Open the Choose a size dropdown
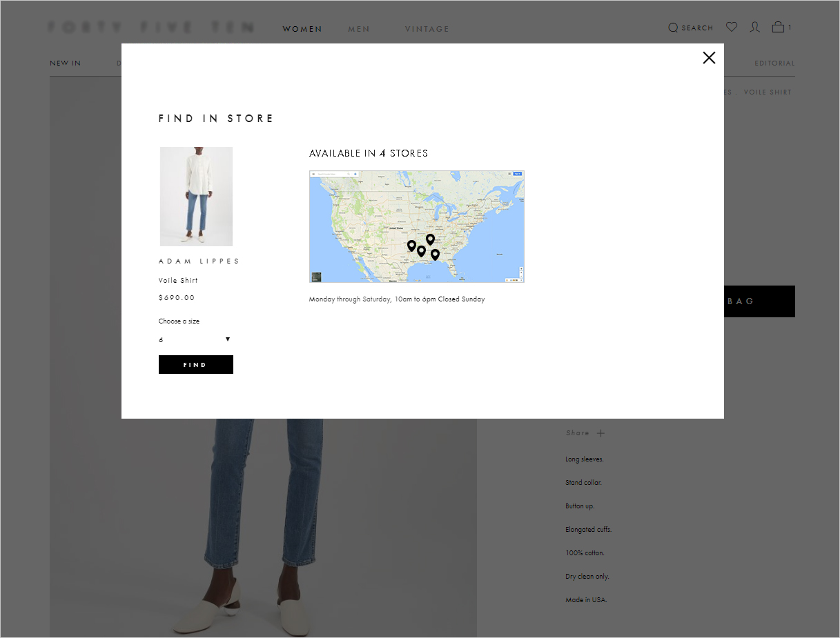840x638 pixels. (195, 339)
